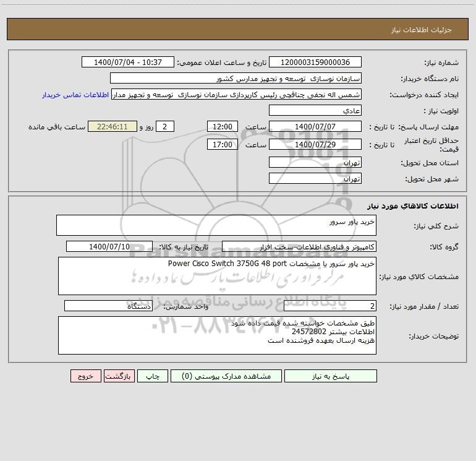Click the حداقل تاریخ اعتبار قیمت label

(x=431, y=145)
